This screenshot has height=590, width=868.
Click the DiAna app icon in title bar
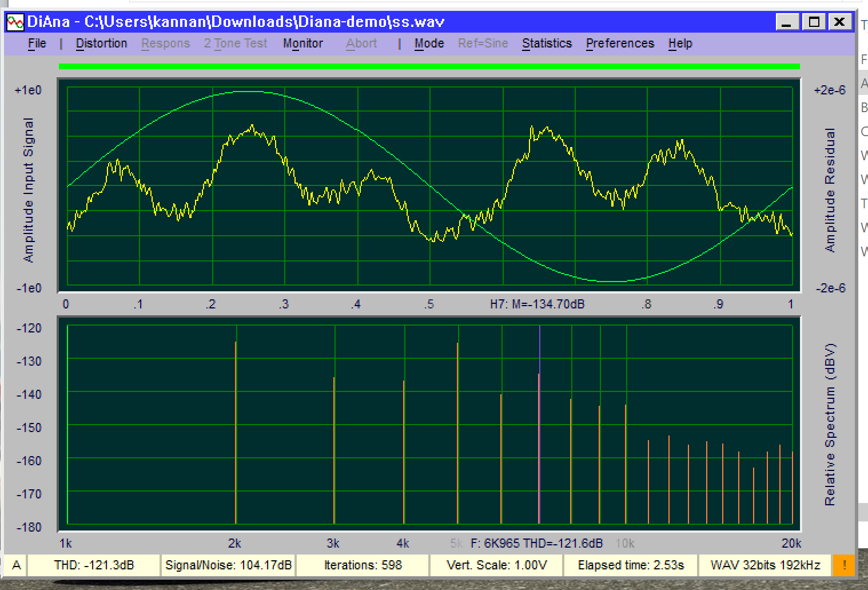15,22
